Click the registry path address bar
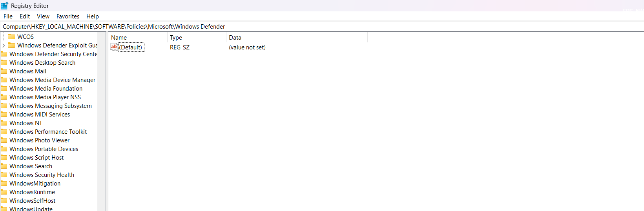644x211 pixels. point(322,27)
